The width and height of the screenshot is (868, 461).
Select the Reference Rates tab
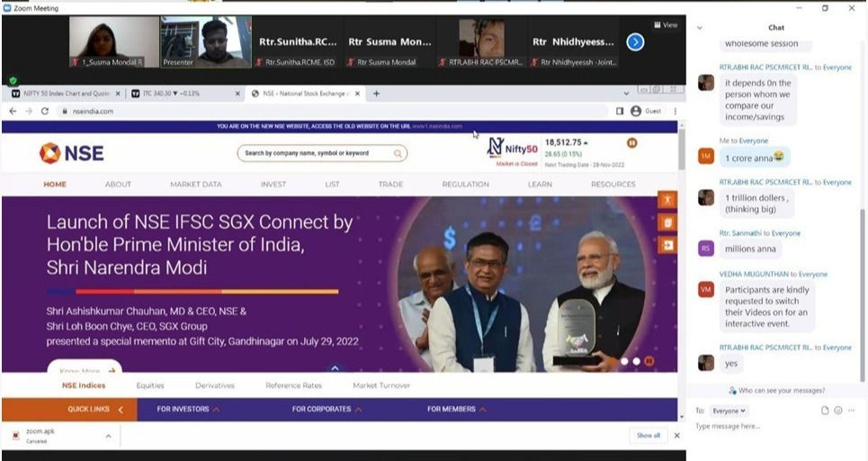point(293,385)
